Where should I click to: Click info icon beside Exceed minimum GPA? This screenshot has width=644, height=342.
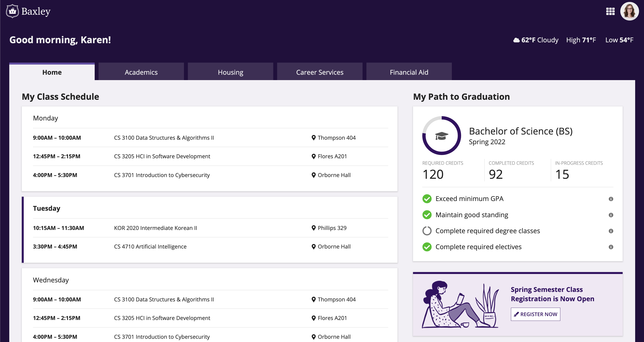click(611, 199)
